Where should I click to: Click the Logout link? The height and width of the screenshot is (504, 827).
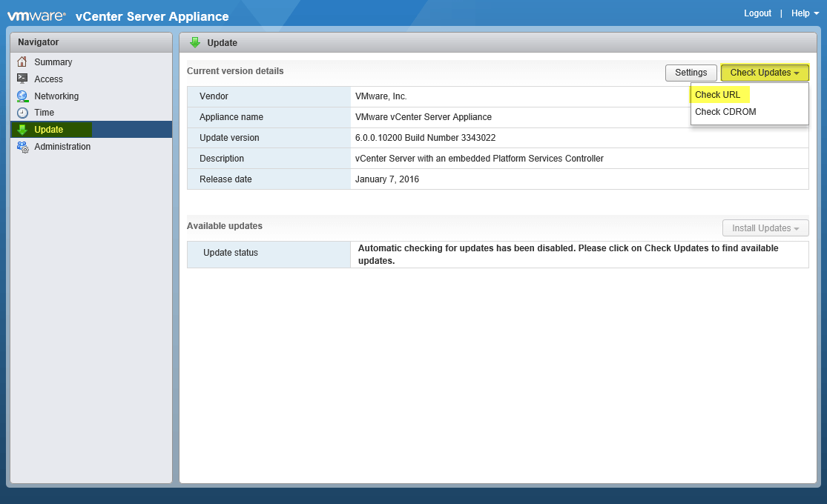tap(757, 13)
